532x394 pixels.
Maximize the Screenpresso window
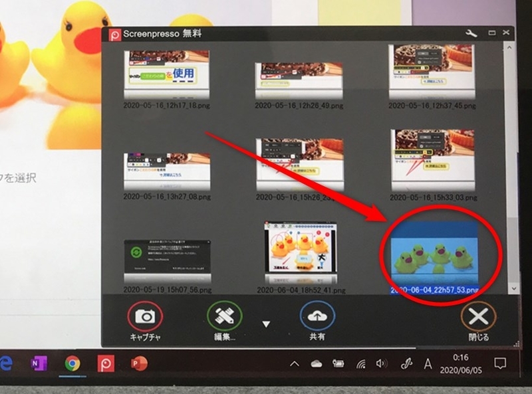(491, 33)
